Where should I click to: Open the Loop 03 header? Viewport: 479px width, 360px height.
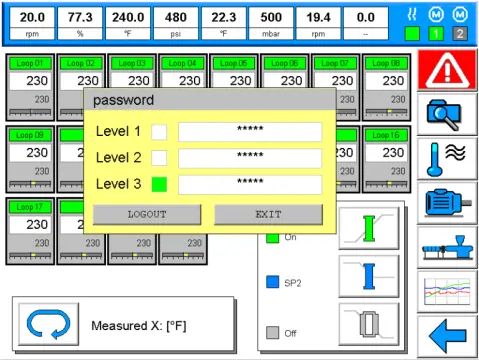132,63
